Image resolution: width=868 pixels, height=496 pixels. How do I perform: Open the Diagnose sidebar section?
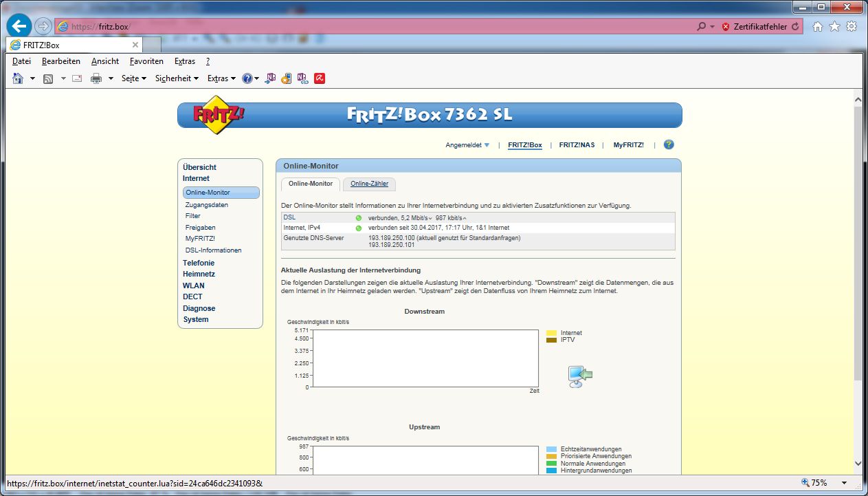[x=199, y=308]
